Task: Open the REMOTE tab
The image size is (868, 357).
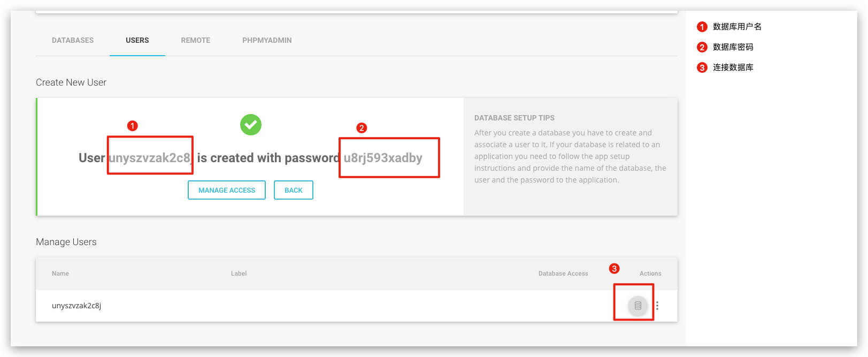Action: click(195, 40)
